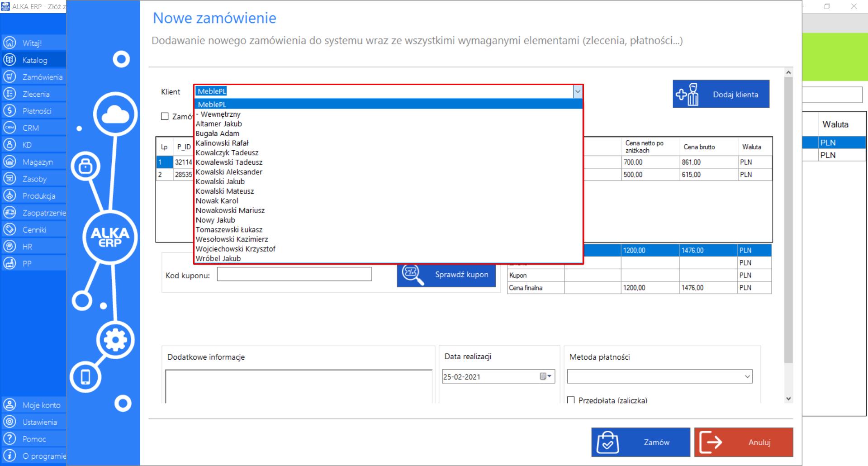Image resolution: width=868 pixels, height=466 pixels.
Task: Click the Dodaj klienta button
Action: tap(721, 94)
